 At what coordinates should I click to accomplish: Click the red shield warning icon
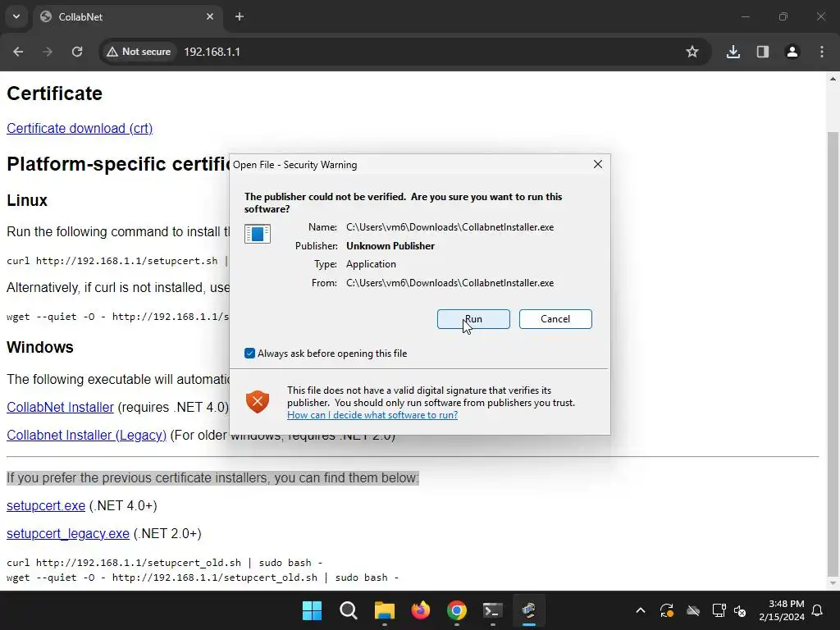click(257, 402)
